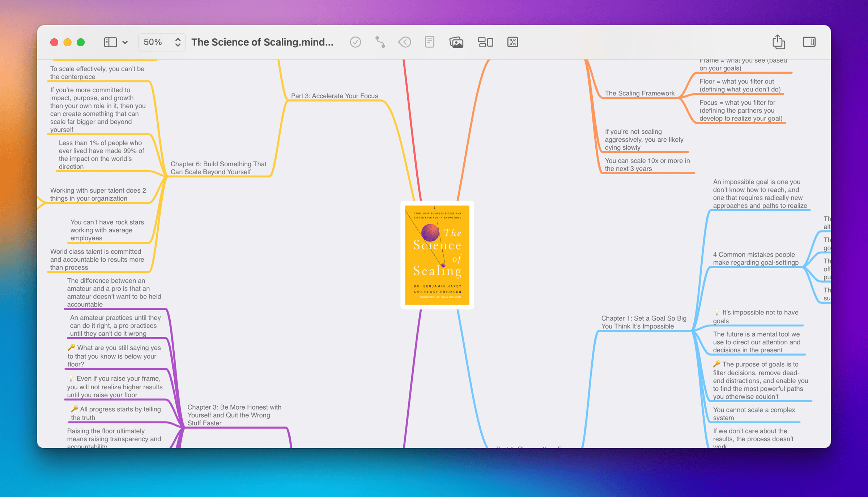Click the note icon in toolbar

pos(430,42)
